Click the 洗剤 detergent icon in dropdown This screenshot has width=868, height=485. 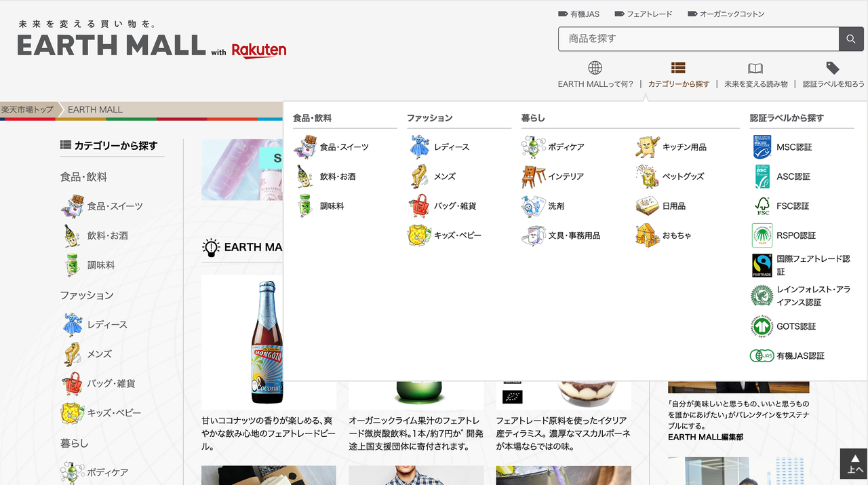click(533, 206)
